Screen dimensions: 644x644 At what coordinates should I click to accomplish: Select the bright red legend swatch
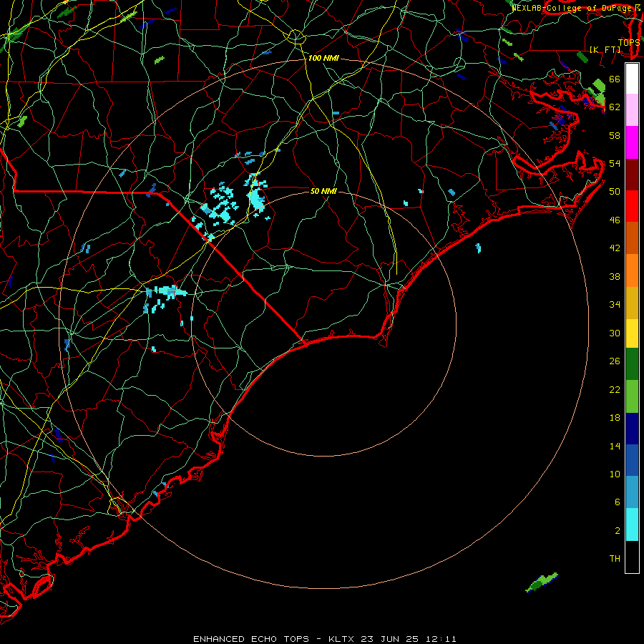[x=632, y=206]
